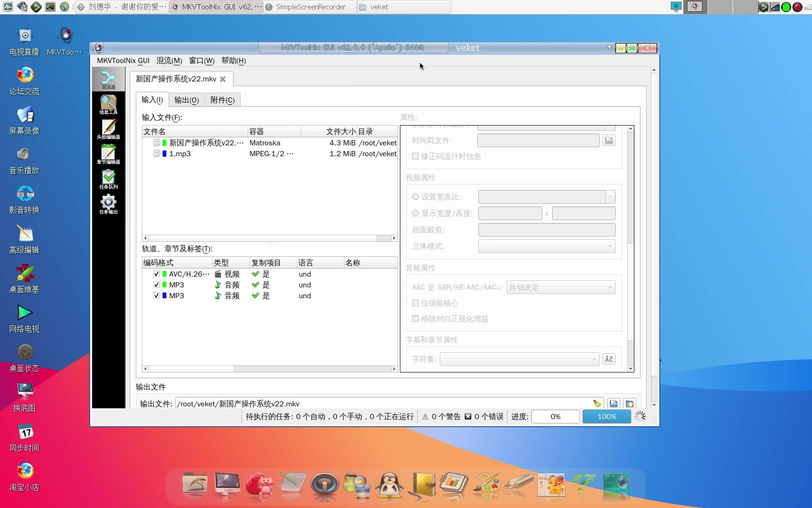Select the 输入(I) tab

coord(152,100)
